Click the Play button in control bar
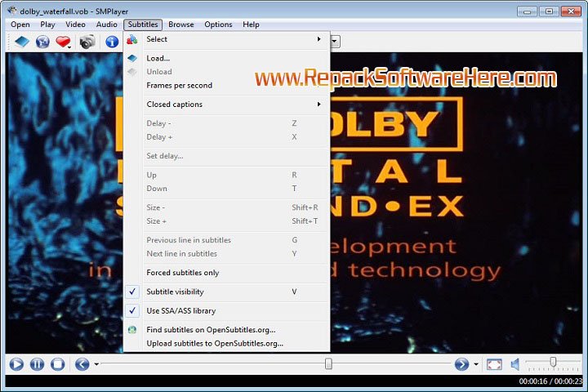Image resolution: width=588 pixels, height=392 pixels. coord(16,364)
